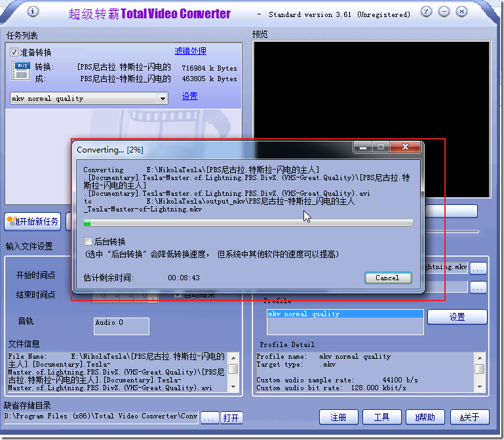
Task: Click the Target type .mkv text
Action: [x=296, y=365]
